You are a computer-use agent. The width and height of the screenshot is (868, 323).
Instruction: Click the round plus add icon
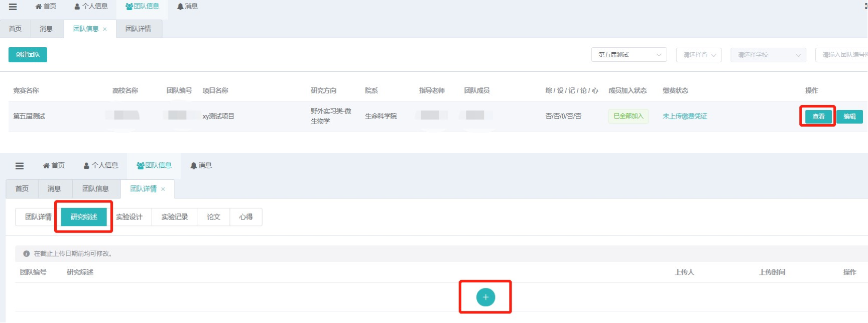pyautogui.click(x=485, y=297)
